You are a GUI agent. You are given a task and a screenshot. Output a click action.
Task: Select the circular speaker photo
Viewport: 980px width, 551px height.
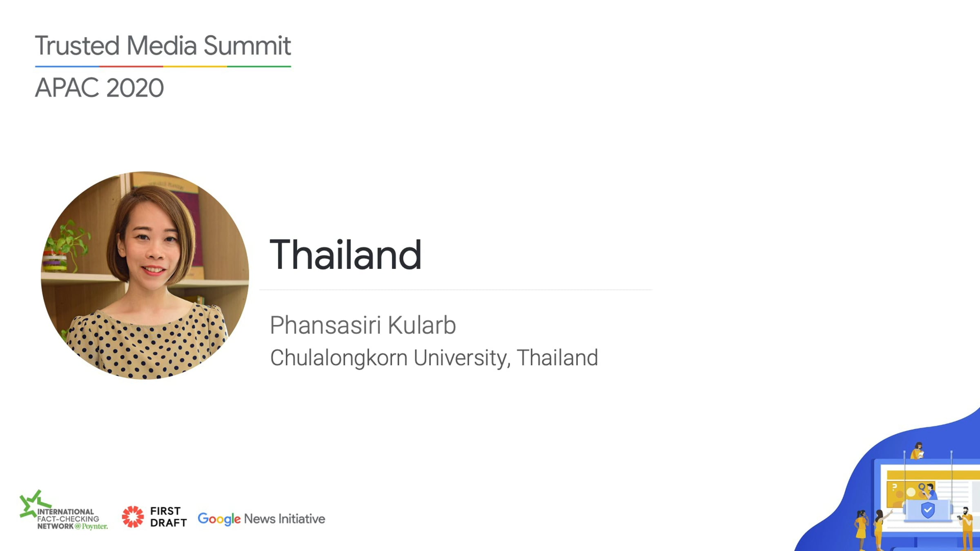pyautogui.click(x=145, y=275)
